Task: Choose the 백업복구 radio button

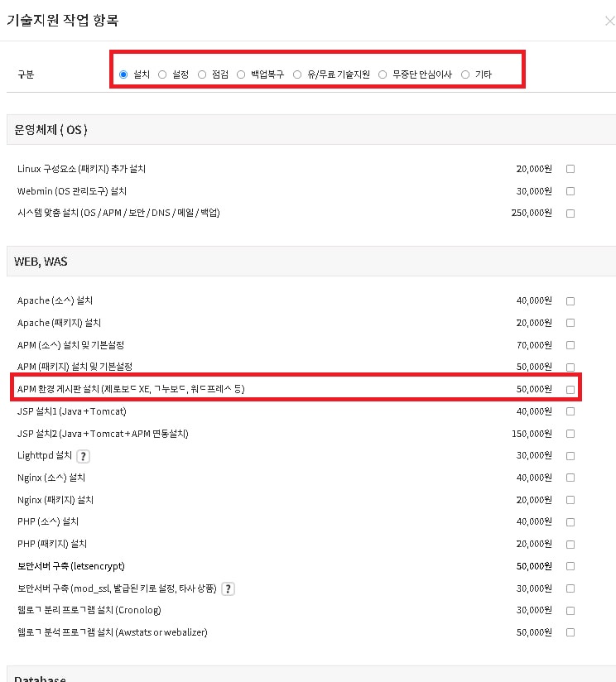Action: tap(241, 74)
